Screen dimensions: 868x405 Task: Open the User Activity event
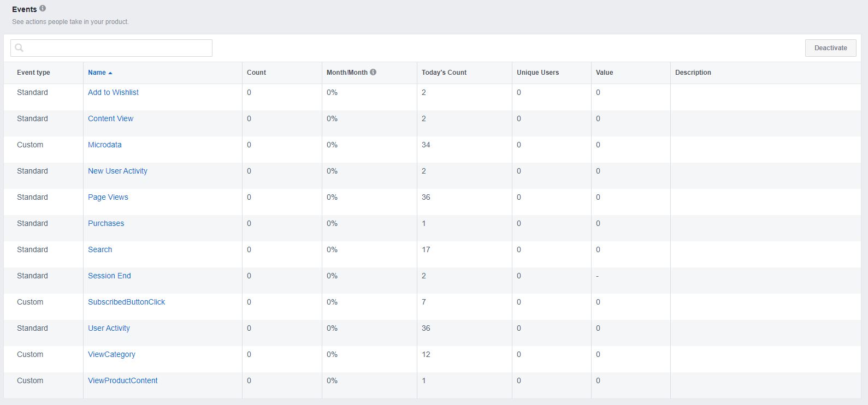[x=109, y=328]
